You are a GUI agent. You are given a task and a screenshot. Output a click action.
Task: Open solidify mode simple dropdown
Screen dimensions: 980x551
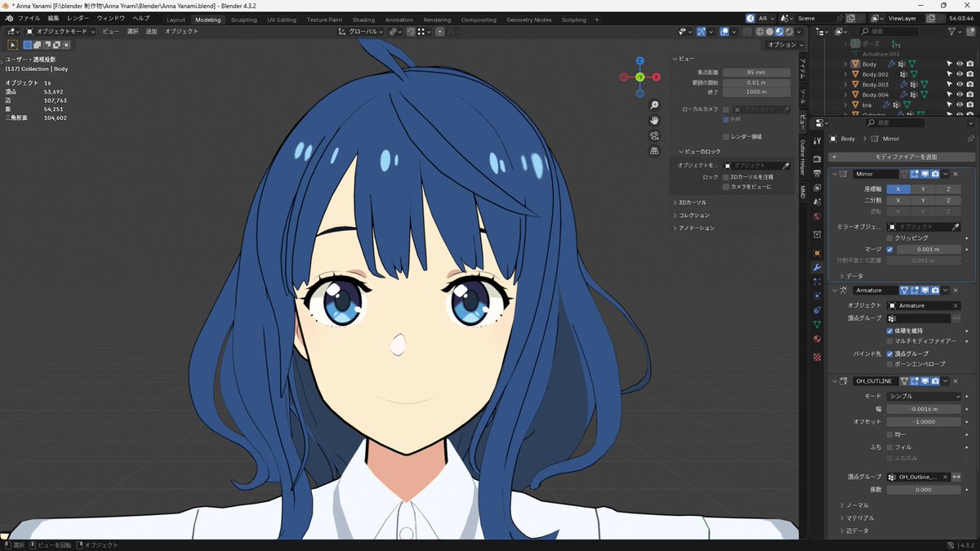coord(924,396)
